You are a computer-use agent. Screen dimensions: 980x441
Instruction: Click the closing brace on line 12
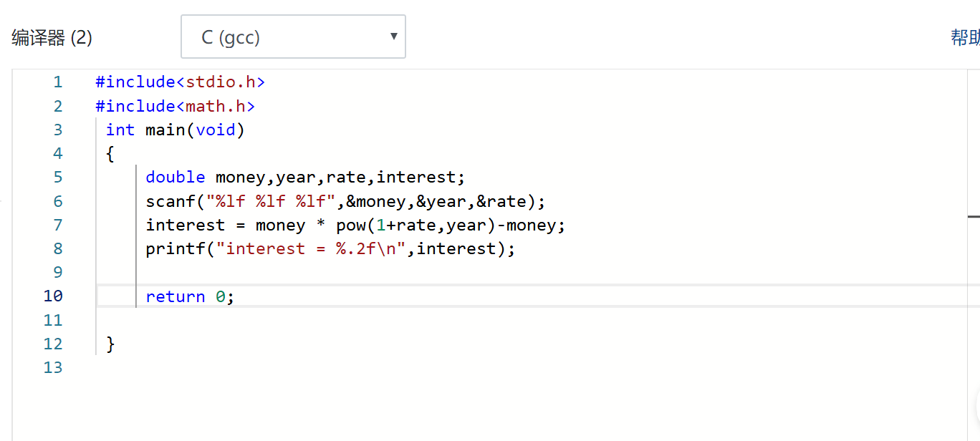pyautogui.click(x=110, y=344)
